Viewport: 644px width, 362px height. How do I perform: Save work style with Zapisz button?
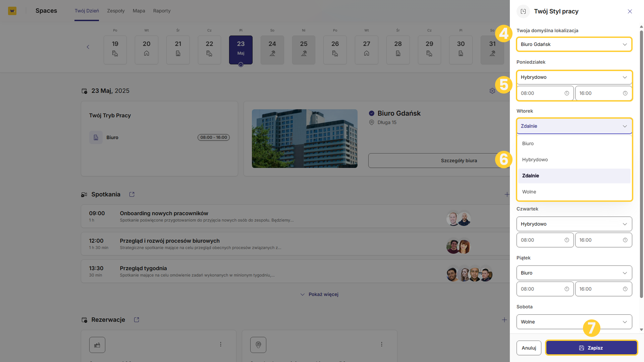click(591, 348)
